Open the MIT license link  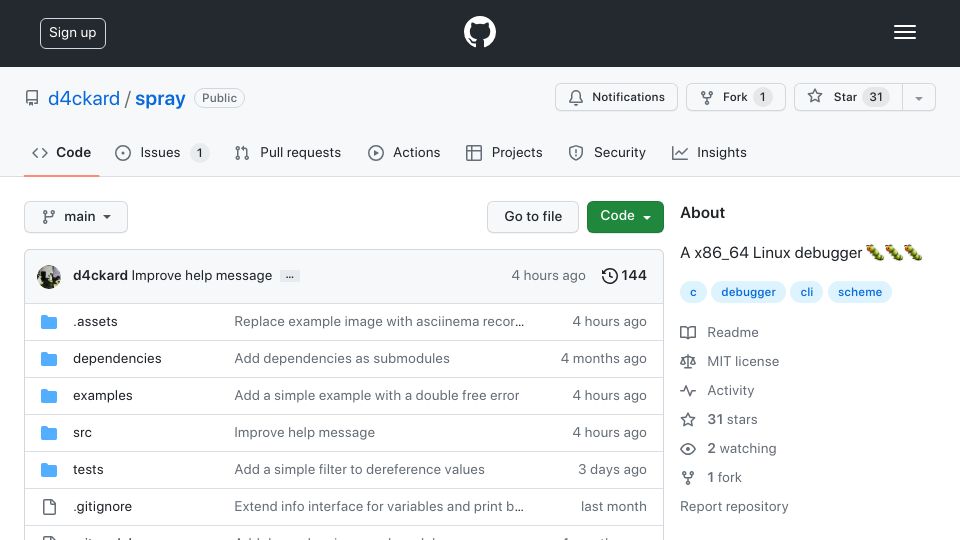[x=743, y=361]
